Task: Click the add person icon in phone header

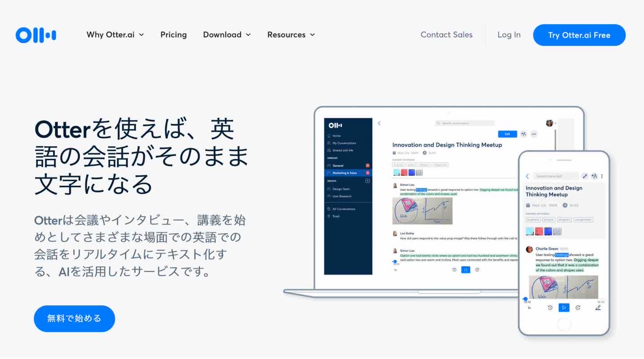Action: pos(594,176)
